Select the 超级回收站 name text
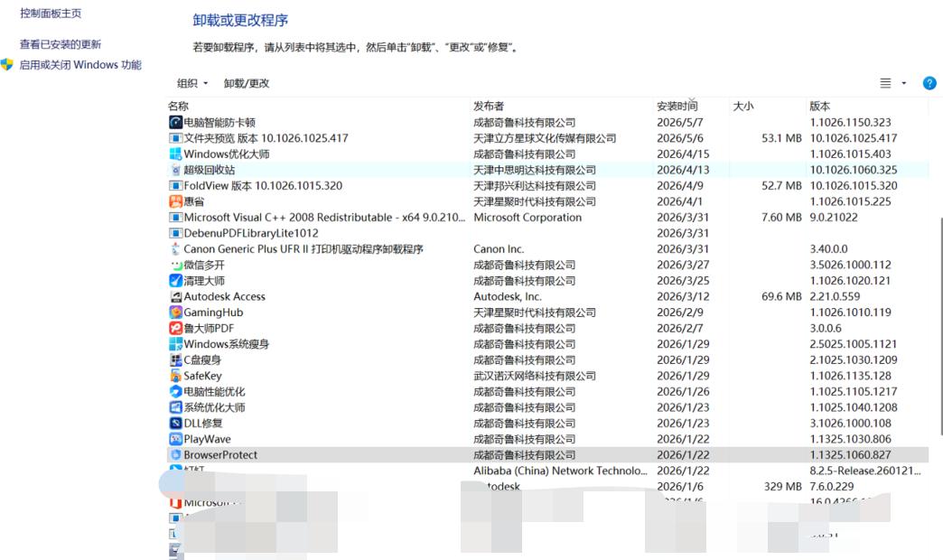The height and width of the screenshot is (560, 943). (x=210, y=170)
